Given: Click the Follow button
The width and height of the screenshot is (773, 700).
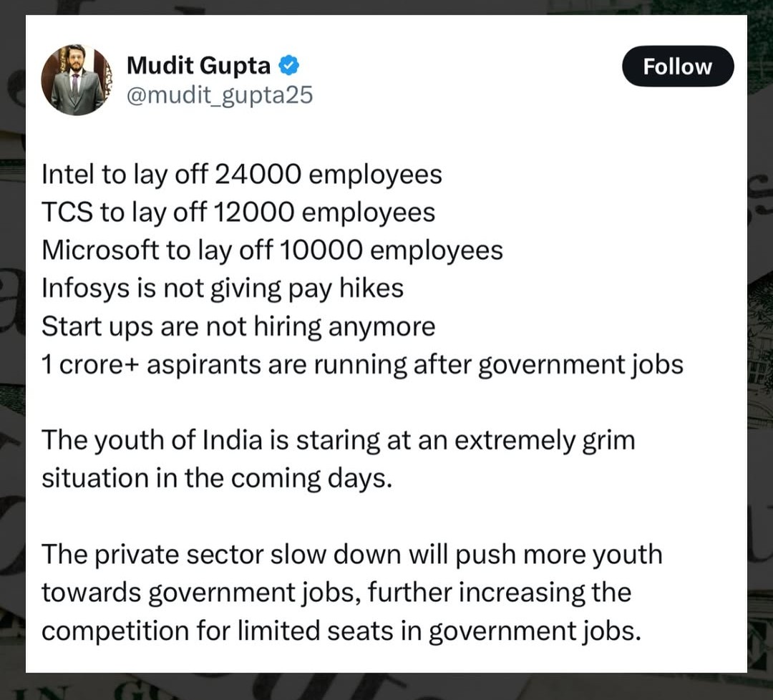Looking at the screenshot, I should tap(678, 66).
